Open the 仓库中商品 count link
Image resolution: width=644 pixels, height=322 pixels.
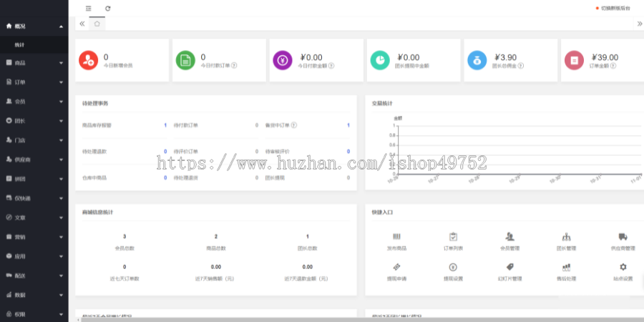[165, 178]
